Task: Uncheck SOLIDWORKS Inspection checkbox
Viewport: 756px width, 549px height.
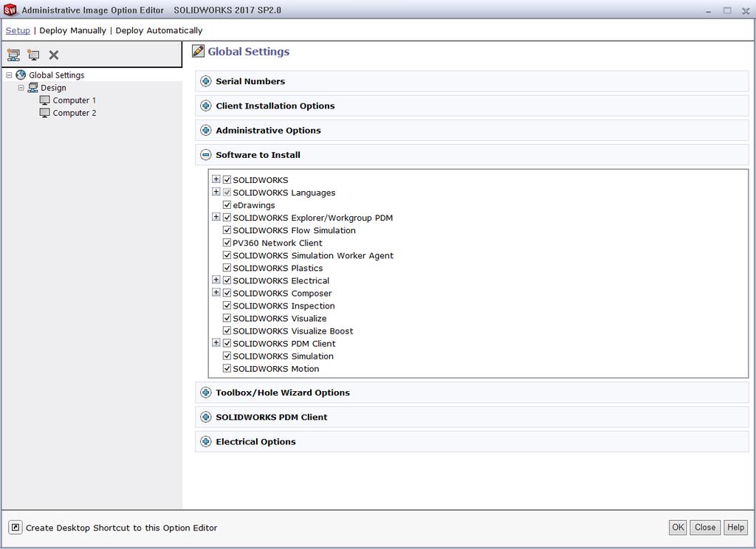Action: (227, 305)
